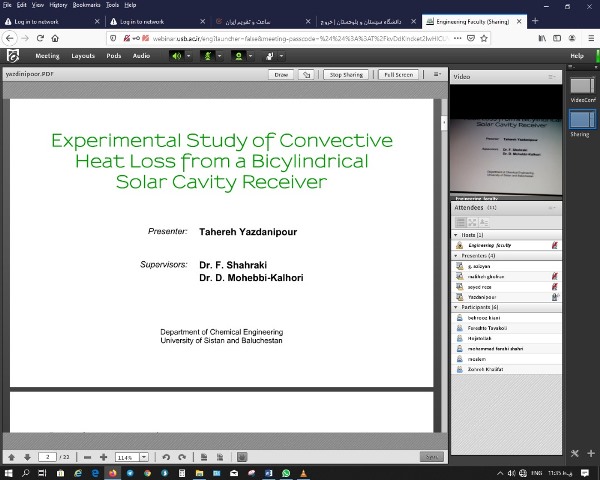Open the Attendees pod options menu
Image resolution: width=600 pixels, height=480 pixels.
552,208
